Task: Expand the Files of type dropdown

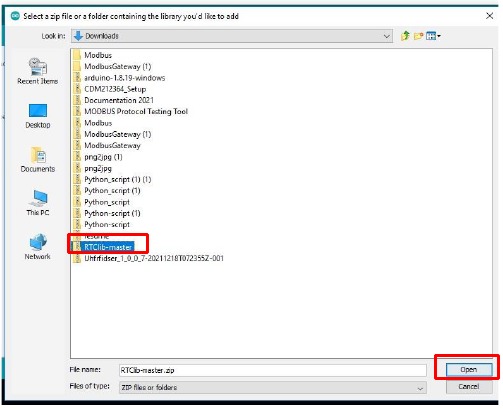Action: pos(273,387)
